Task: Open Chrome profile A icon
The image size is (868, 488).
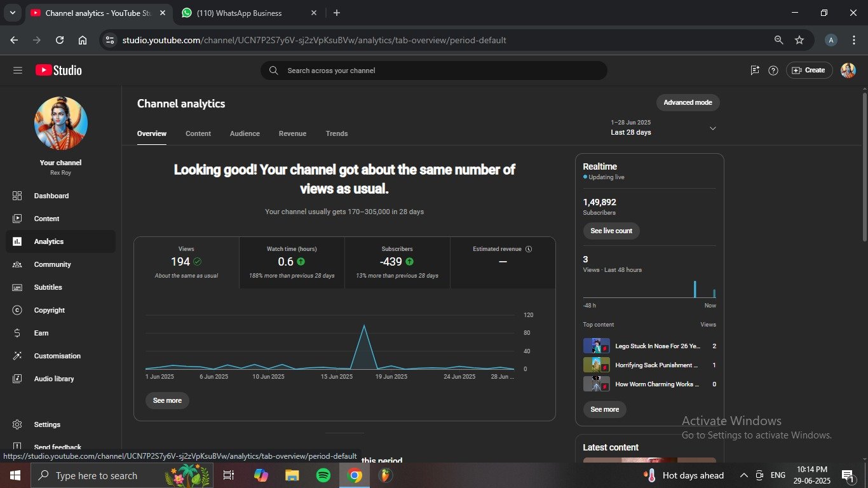Action: [831, 40]
